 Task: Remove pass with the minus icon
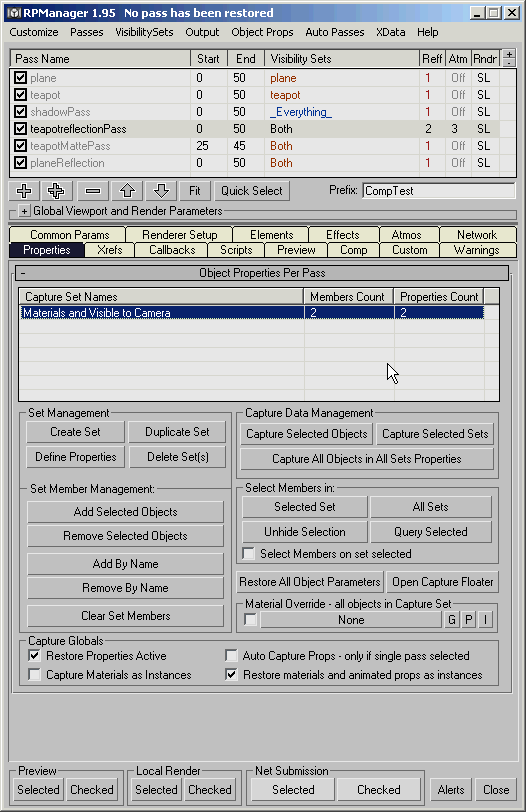click(93, 191)
